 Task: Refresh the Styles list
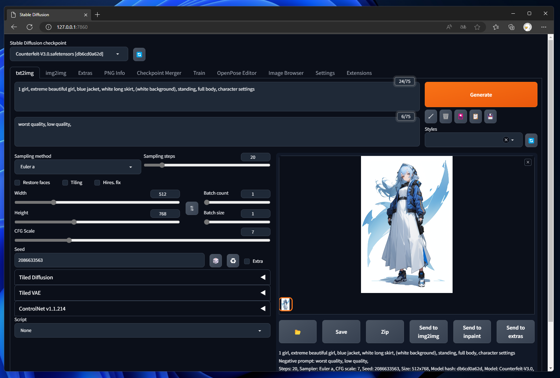pyautogui.click(x=531, y=140)
